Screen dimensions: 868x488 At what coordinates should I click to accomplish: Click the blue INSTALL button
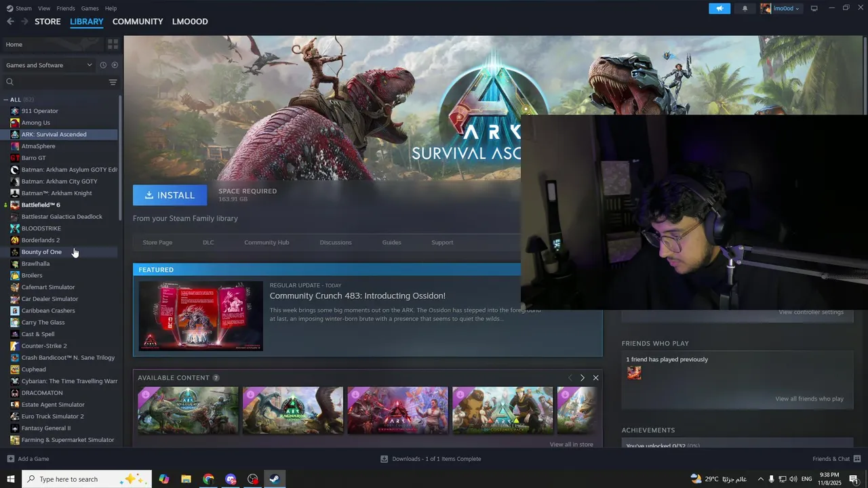170,195
